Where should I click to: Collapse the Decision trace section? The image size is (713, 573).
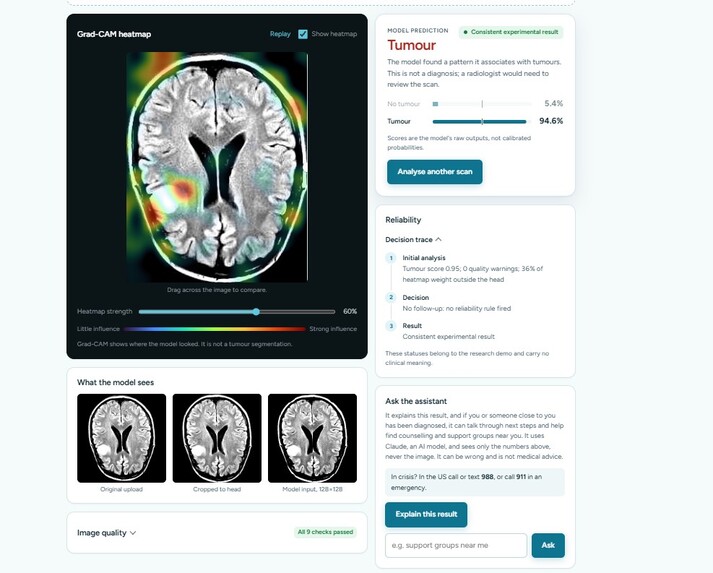tap(413, 240)
